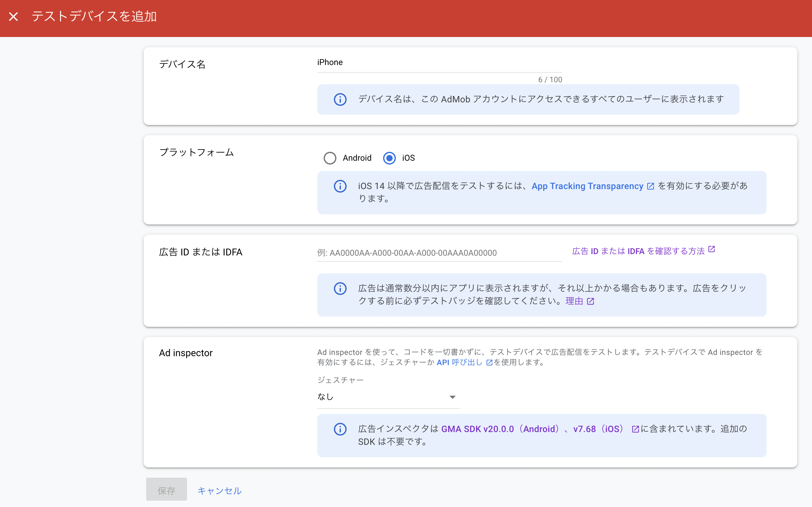Close the add test device dialog
812x507 pixels.
click(x=13, y=17)
